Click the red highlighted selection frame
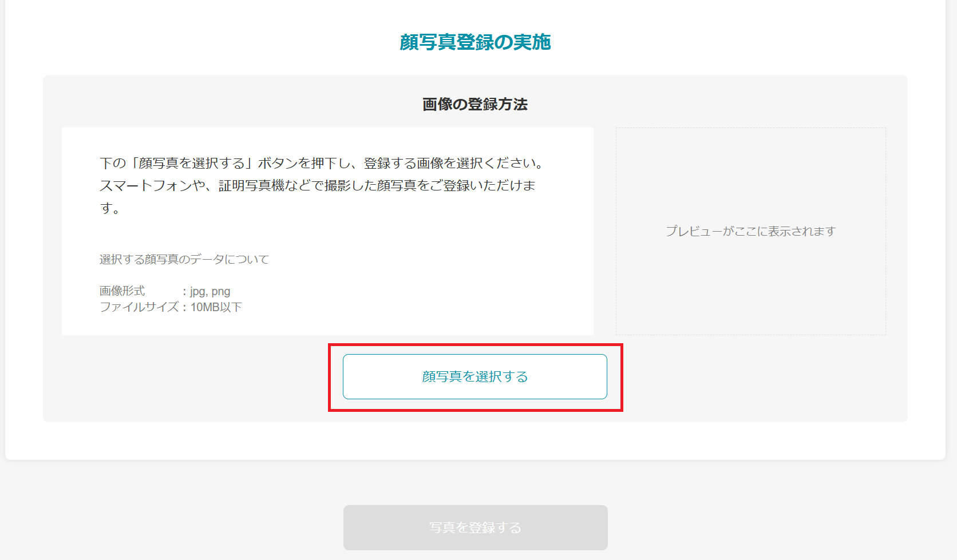The height and width of the screenshot is (560, 957). click(476, 347)
